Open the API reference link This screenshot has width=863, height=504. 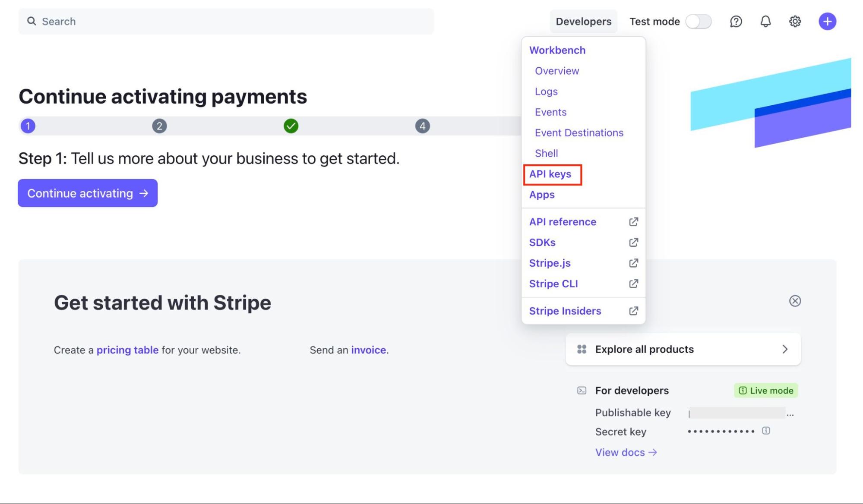563,222
